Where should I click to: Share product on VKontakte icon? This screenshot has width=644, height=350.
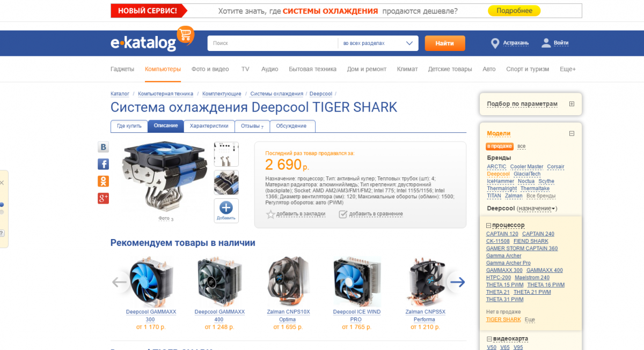103,147
